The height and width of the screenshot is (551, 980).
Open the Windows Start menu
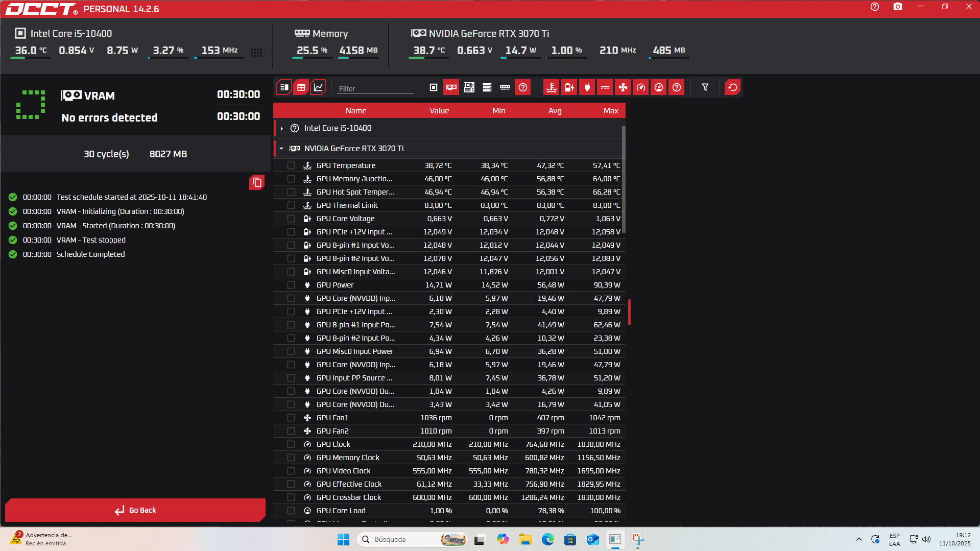point(343,539)
